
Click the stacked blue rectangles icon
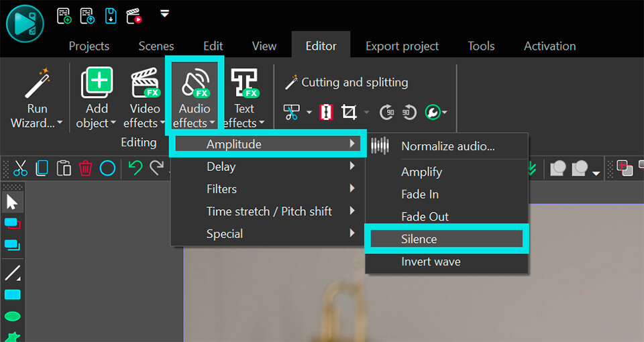pos(12,245)
